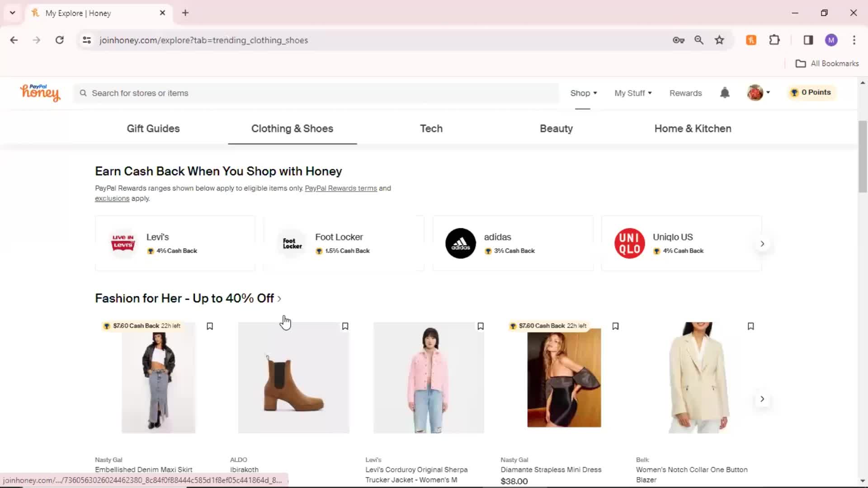Open the Beauty tab
Viewport: 868px width, 488px height.
(556, 128)
